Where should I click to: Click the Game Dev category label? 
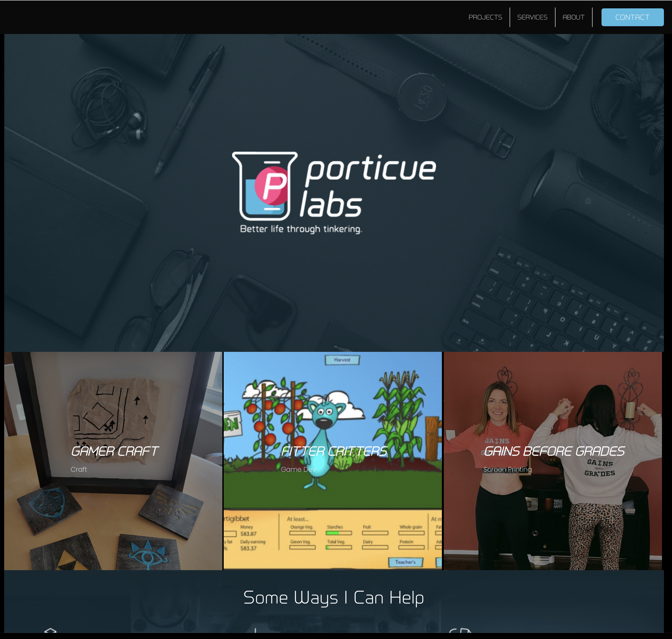pyautogui.click(x=298, y=469)
